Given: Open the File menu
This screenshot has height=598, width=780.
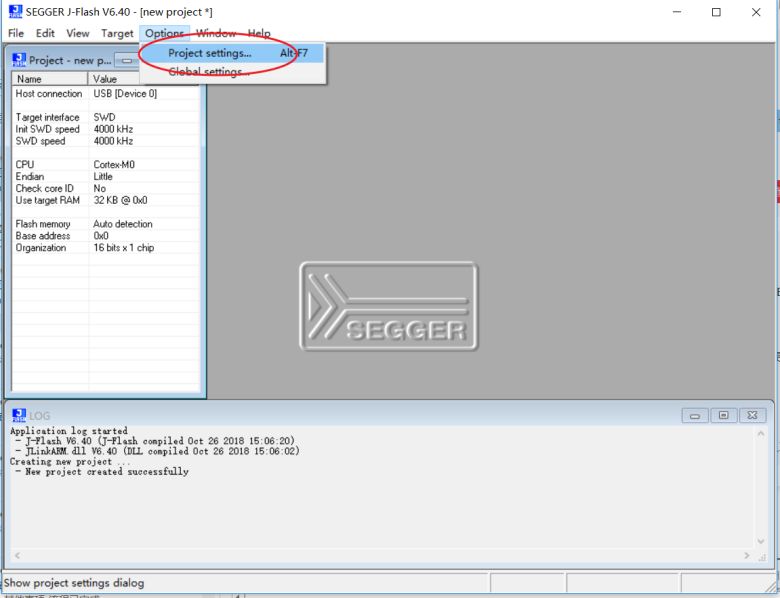Looking at the screenshot, I should tap(16, 33).
